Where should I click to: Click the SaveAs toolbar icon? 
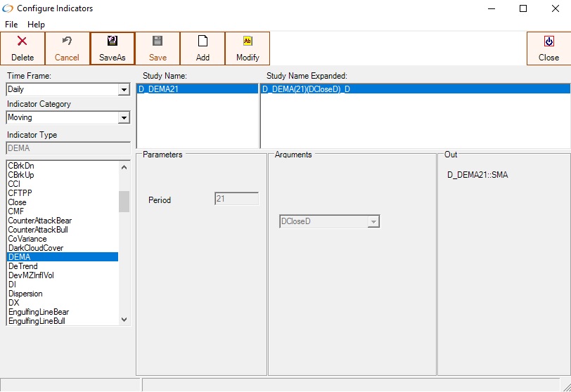113,41
